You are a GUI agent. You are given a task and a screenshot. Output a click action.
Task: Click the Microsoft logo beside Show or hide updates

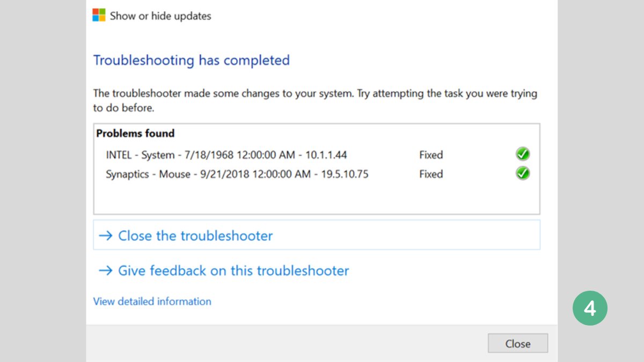click(x=99, y=15)
